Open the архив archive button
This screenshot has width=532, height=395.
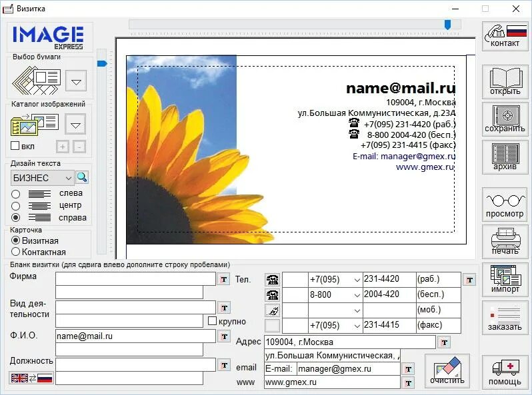505,157
